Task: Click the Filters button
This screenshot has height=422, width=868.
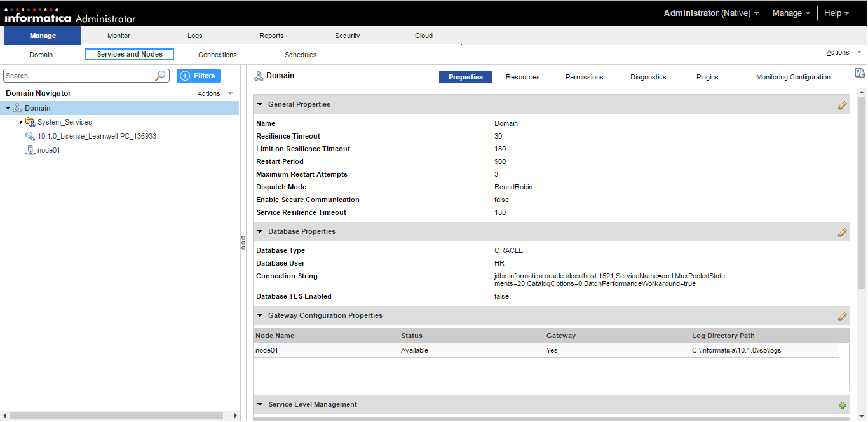Action: click(x=199, y=76)
